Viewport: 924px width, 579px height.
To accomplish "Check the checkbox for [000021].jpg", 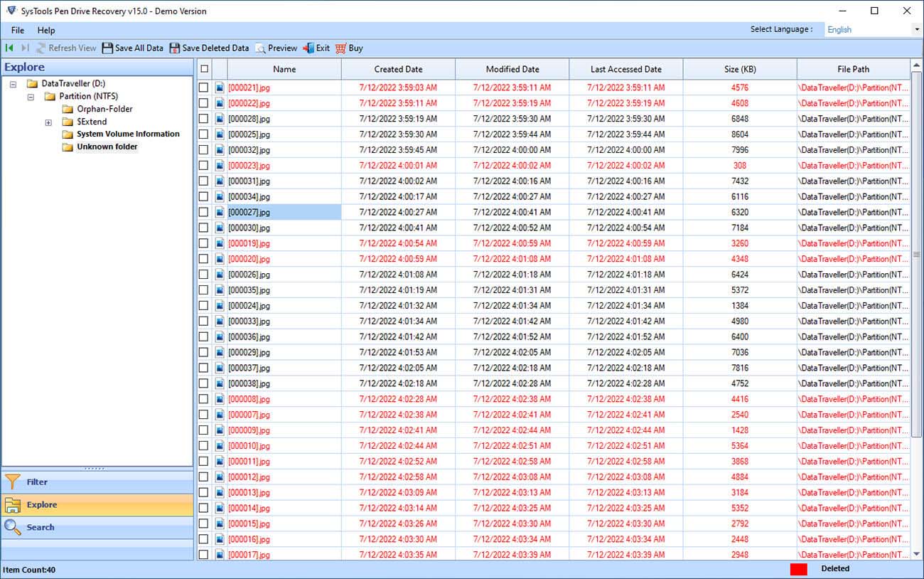I will (204, 87).
